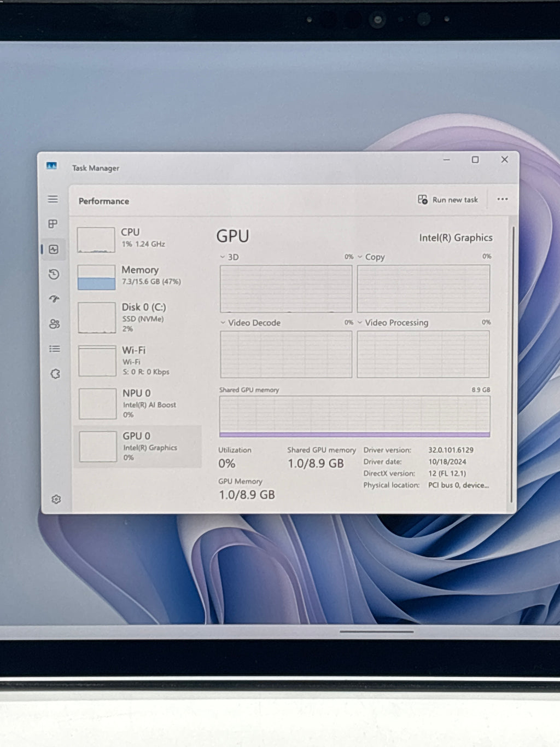This screenshot has height=747, width=560.
Task: Close the Task Manager window
Action: [505, 159]
